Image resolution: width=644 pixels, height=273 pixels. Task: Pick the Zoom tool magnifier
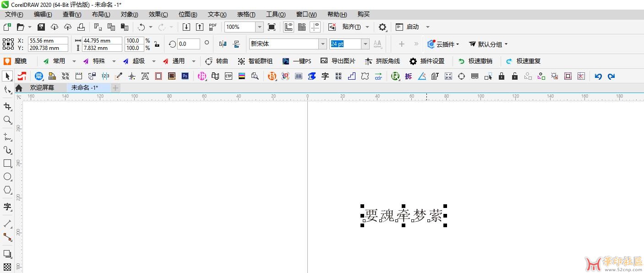tap(7, 120)
